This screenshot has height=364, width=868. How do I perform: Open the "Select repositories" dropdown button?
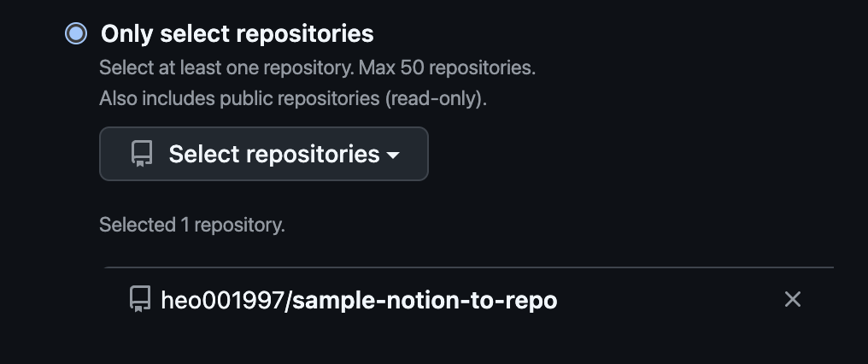pyautogui.click(x=263, y=154)
